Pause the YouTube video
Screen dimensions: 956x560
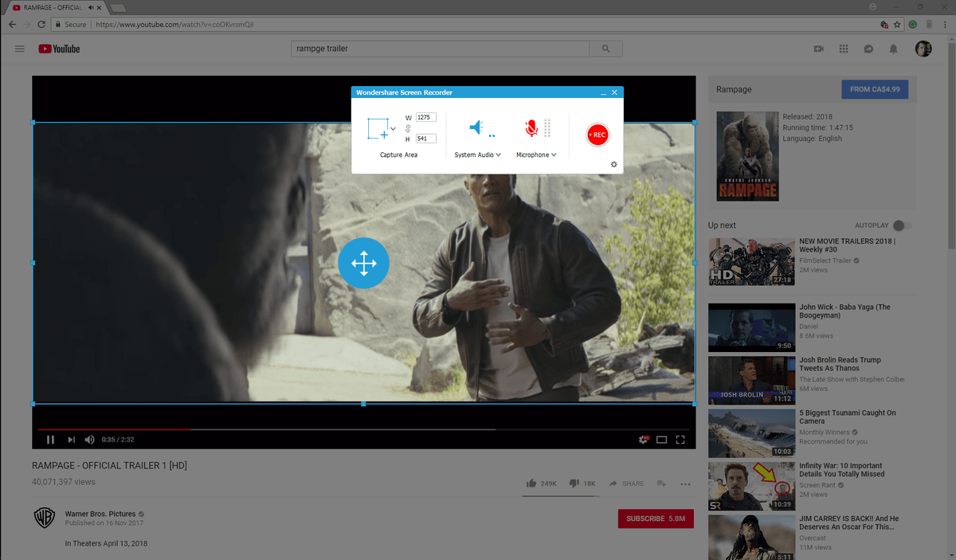click(x=50, y=439)
